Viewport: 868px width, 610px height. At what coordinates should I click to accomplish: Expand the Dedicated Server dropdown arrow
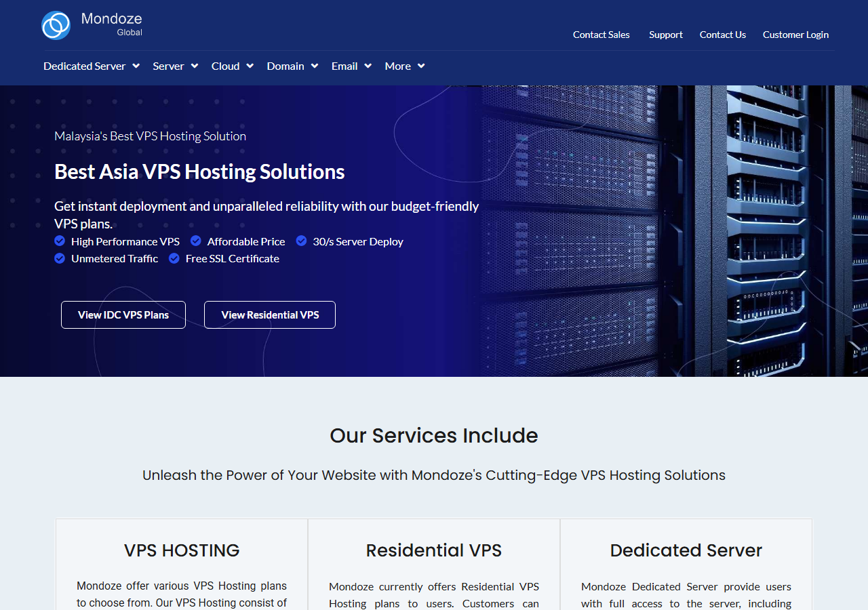[136, 66]
